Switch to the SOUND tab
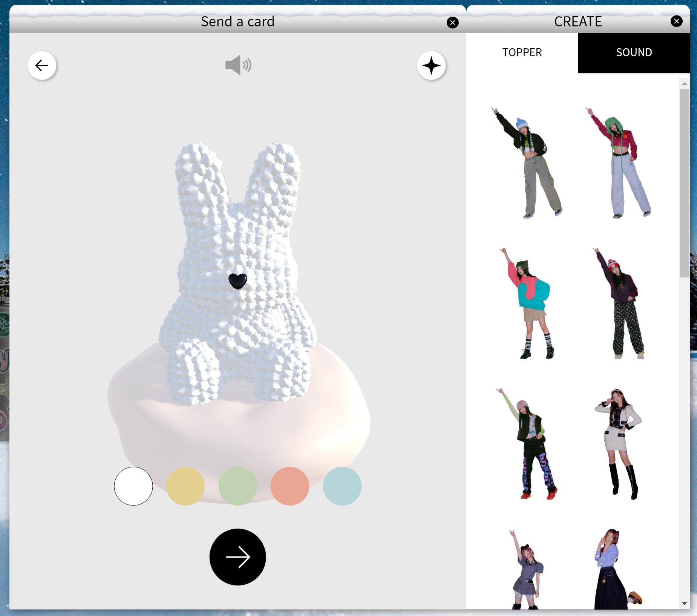 pyautogui.click(x=634, y=53)
